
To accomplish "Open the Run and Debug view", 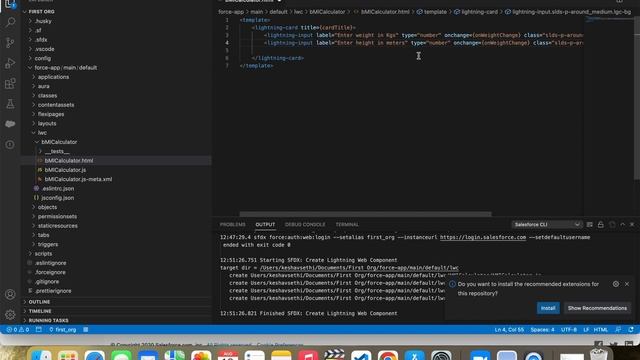I will [10, 63].
